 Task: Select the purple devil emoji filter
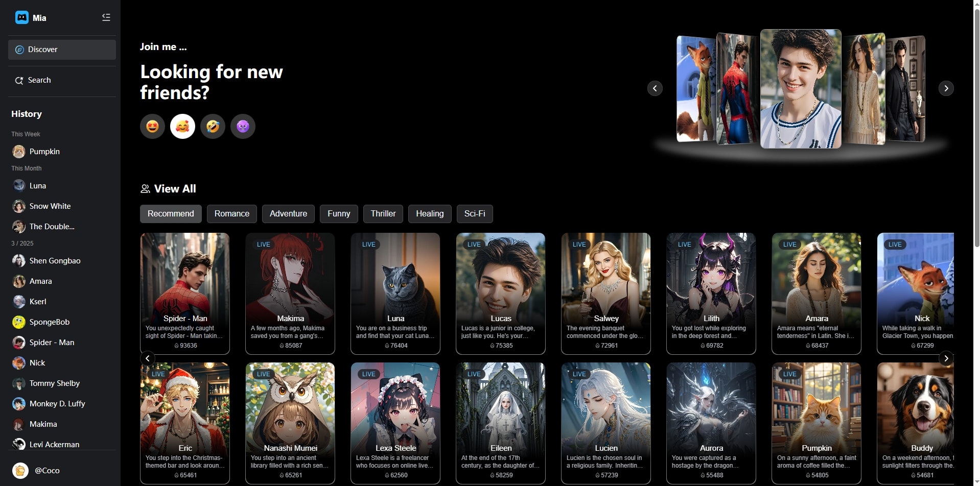(243, 126)
